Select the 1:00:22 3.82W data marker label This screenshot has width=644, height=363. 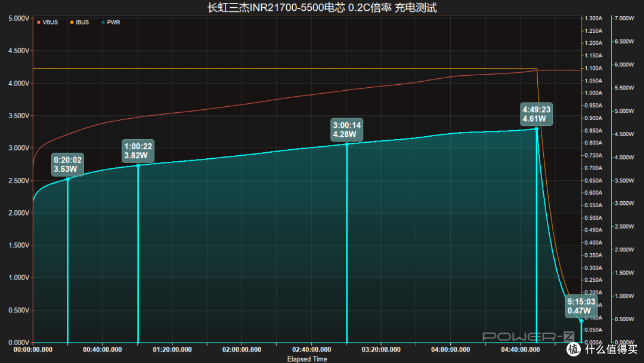click(x=138, y=151)
